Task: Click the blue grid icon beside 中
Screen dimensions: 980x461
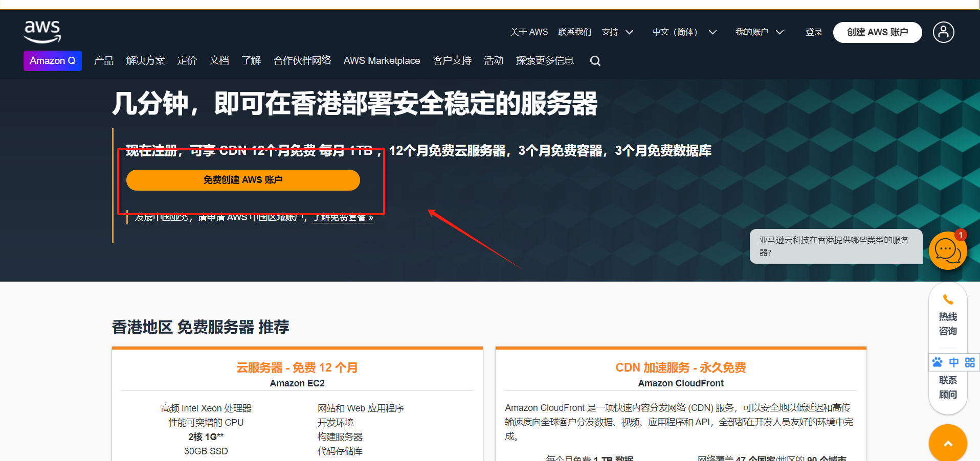Action: 970,362
